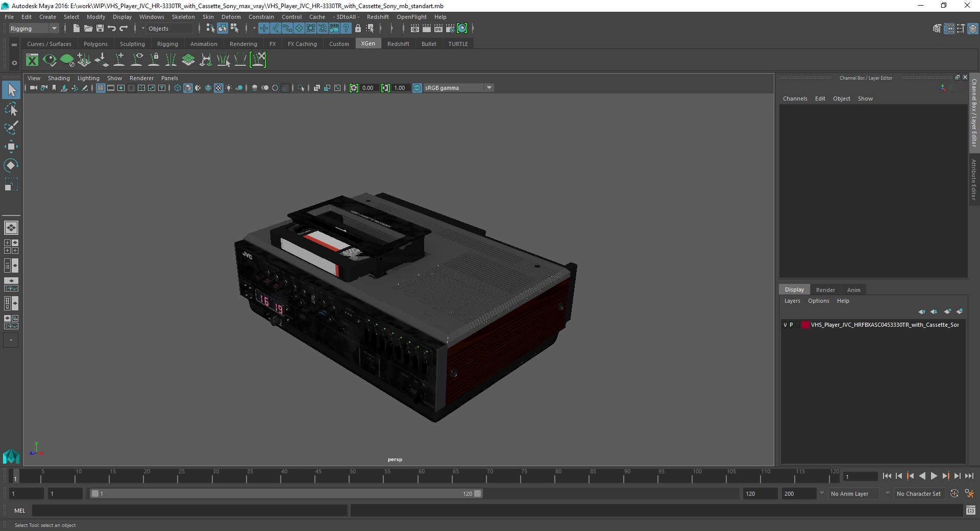Viewport: 980px width, 531px height.
Task: Activate the Scale tool
Action: pyautogui.click(x=11, y=184)
